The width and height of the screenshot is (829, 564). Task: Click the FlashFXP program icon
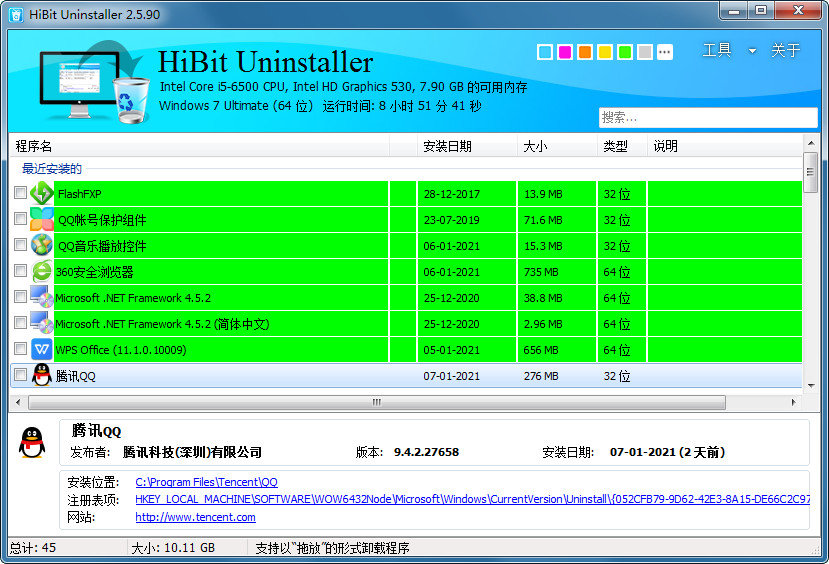click(x=42, y=193)
